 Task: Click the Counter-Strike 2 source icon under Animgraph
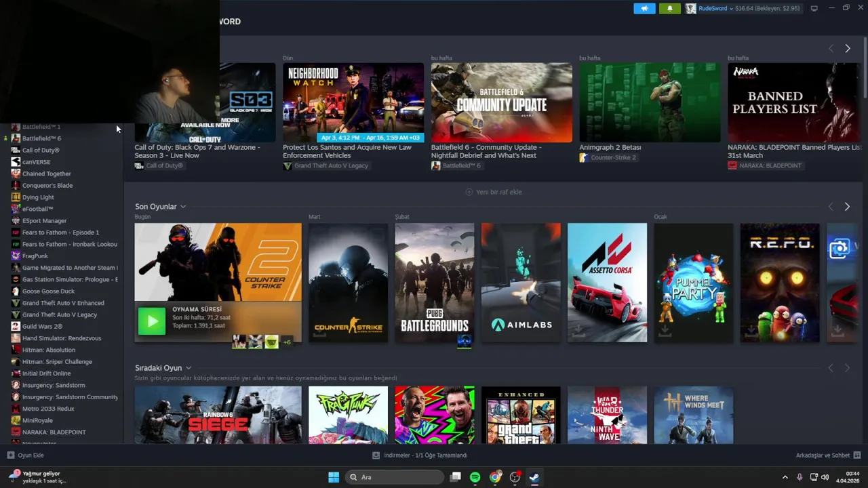tap(583, 157)
